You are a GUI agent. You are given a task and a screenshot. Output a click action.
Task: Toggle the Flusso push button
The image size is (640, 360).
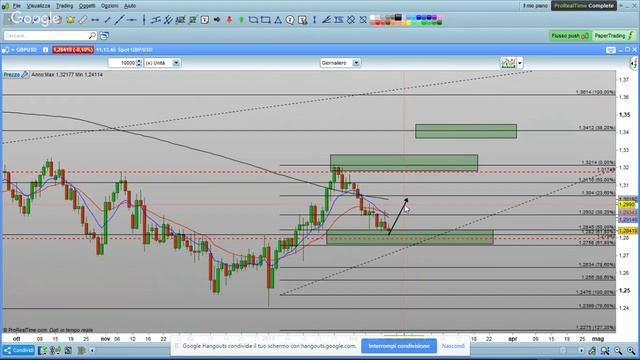(569, 36)
